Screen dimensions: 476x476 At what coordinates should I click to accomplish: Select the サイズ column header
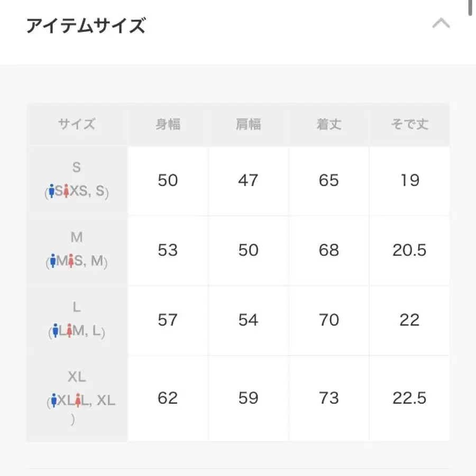pyautogui.click(x=77, y=125)
